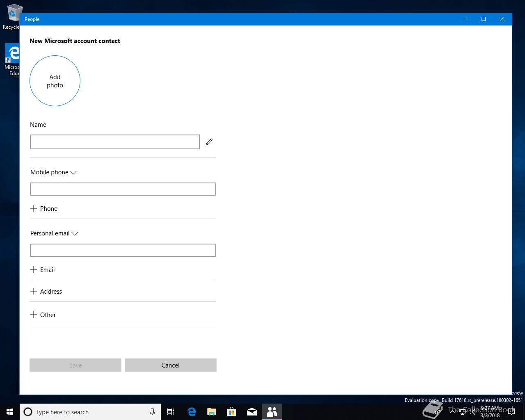Add an Other field
Viewport: 525px width, 420px height.
[x=43, y=315]
